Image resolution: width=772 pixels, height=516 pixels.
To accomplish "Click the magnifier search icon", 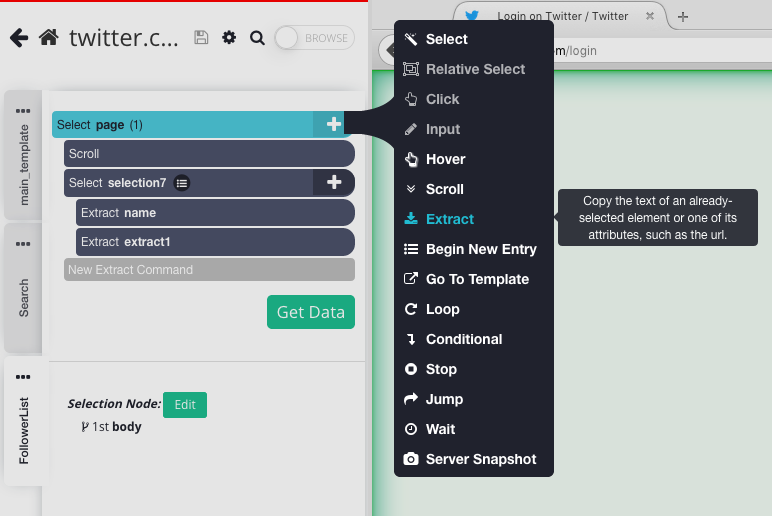I will click(x=257, y=38).
